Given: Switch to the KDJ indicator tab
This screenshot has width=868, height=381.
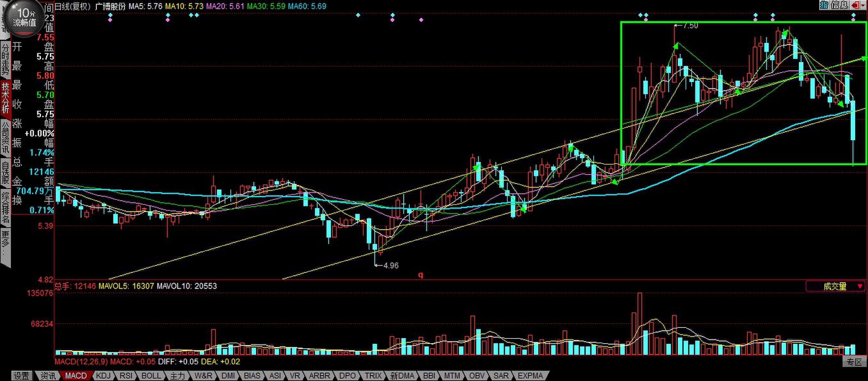Looking at the screenshot, I should pyautogui.click(x=103, y=376).
